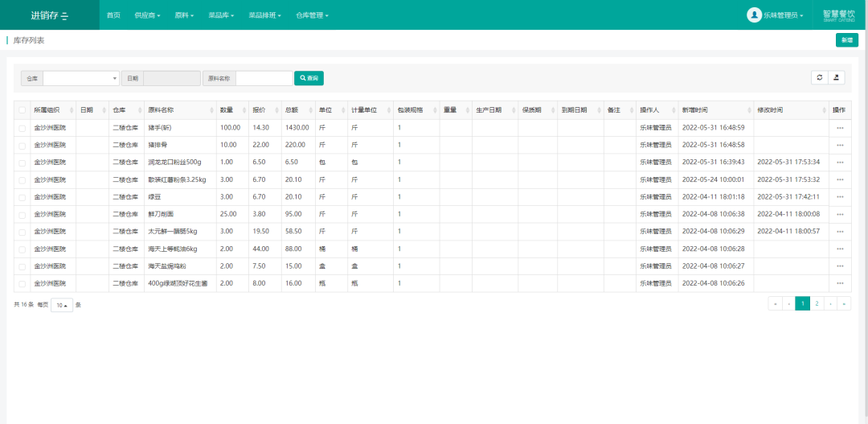Viewport: 868px width, 424px height.
Task: Expand the 原料 menu
Action: tap(184, 15)
